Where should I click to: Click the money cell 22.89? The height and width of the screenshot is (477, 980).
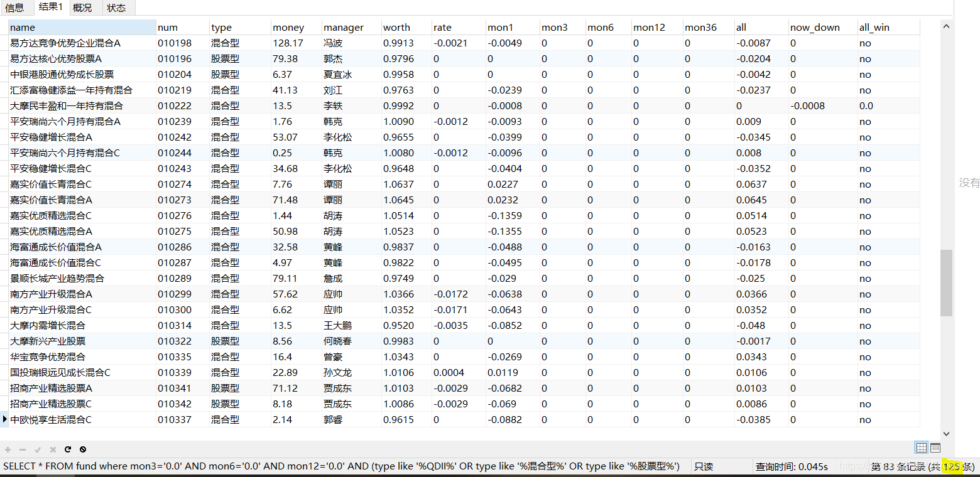(296, 372)
